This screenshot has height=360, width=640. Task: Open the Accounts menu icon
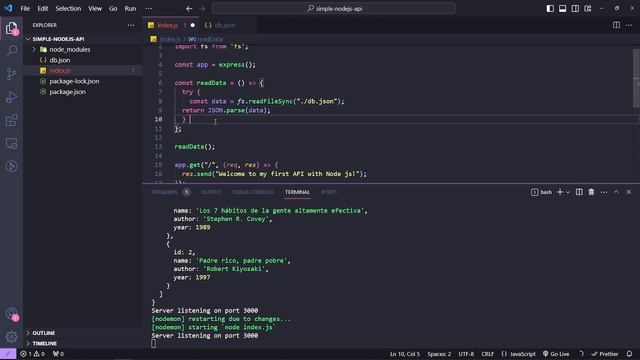click(11, 313)
